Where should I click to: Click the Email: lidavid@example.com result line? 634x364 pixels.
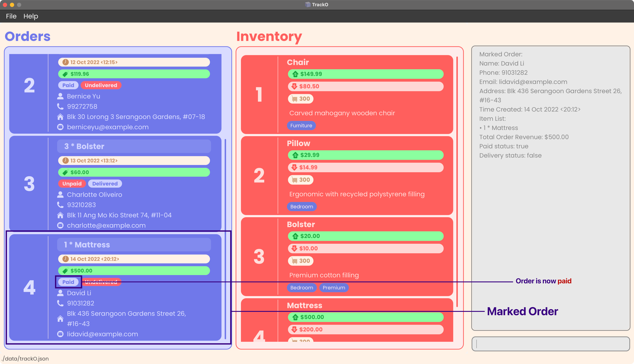click(523, 82)
